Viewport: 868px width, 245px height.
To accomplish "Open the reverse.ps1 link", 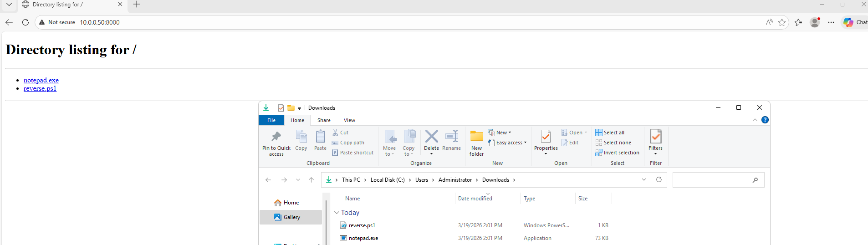I will [x=40, y=88].
